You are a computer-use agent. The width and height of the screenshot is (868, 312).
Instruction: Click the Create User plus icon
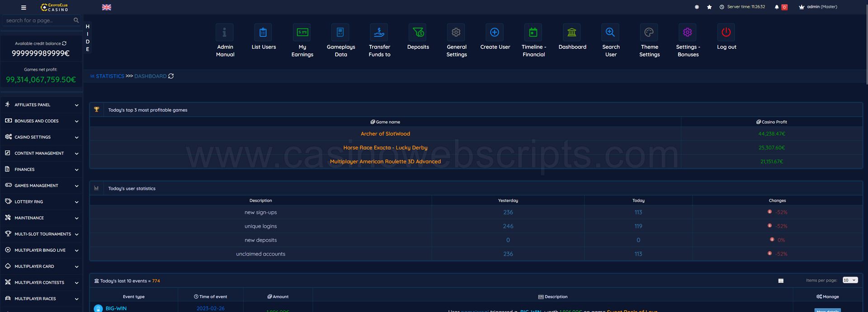click(495, 33)
